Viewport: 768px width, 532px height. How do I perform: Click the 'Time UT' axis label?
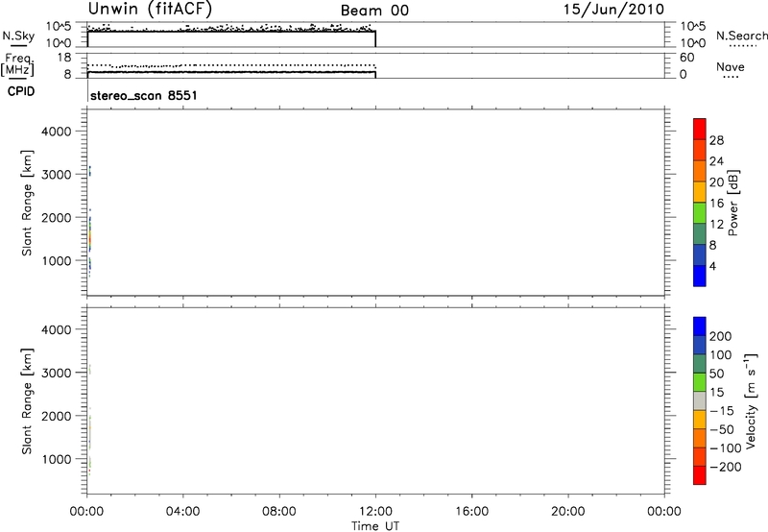(x=375, y=526)
